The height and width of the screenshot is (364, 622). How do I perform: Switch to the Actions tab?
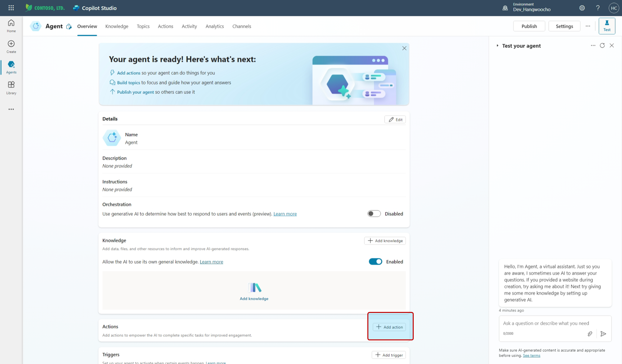(166, 26)
